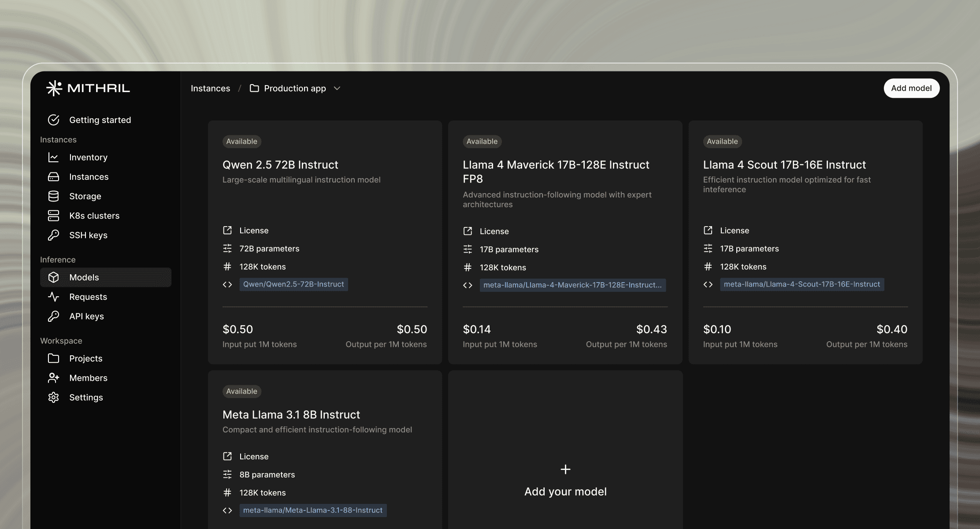The image size is (980, 529).
Task: Expand the Production app project chevron
Action: coord(337,88)
